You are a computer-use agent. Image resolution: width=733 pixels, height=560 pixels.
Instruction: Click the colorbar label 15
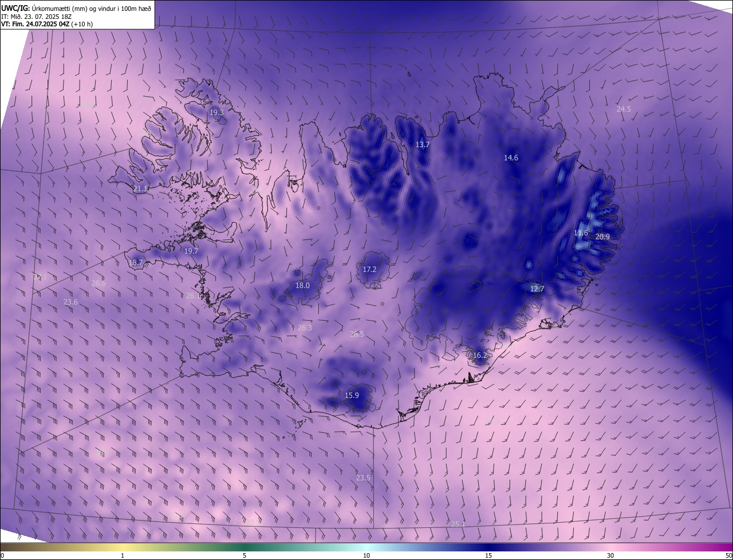point(488,555)
